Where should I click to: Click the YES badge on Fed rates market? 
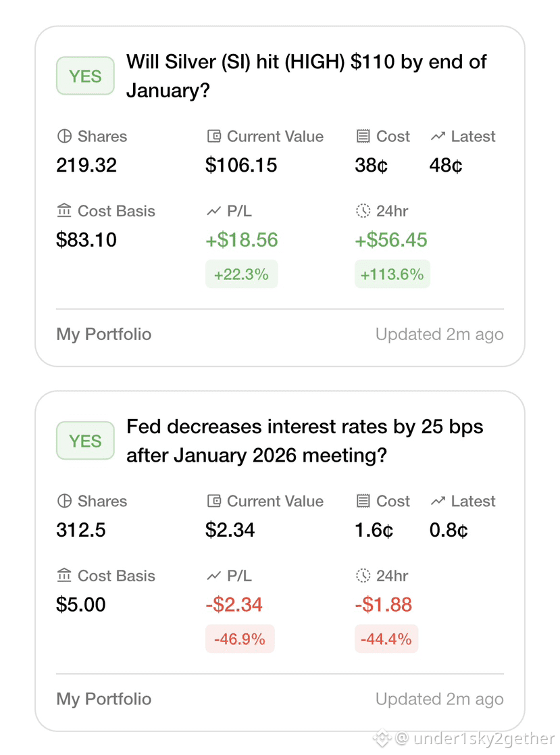[85, 441]
